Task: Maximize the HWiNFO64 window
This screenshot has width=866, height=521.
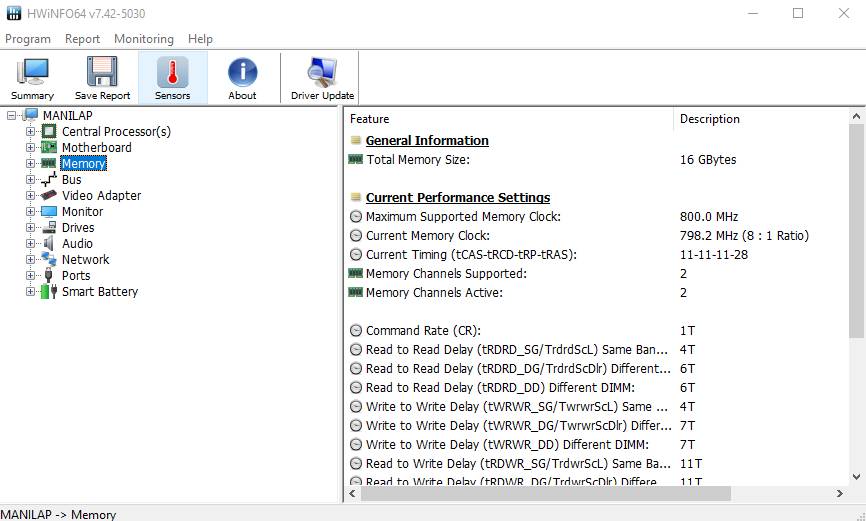Action: pos(798,13)
